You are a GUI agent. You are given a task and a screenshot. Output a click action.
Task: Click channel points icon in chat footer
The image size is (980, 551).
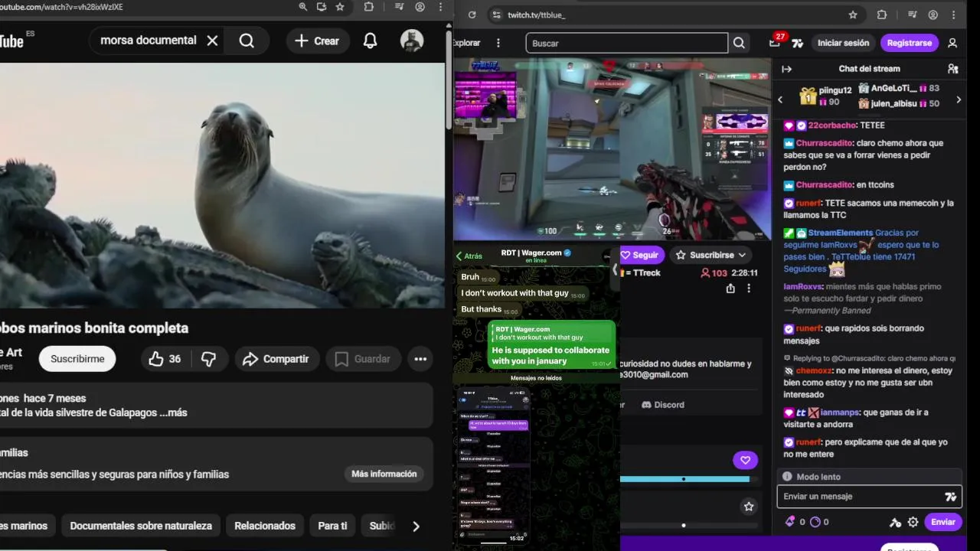tap(815, 522)
